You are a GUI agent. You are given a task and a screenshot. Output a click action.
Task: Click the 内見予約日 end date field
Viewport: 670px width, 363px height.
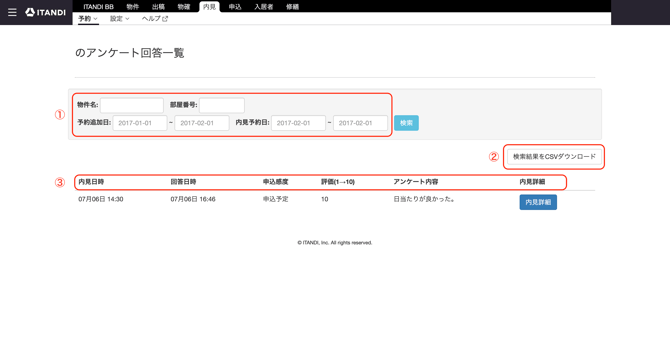tap(360, 123)
